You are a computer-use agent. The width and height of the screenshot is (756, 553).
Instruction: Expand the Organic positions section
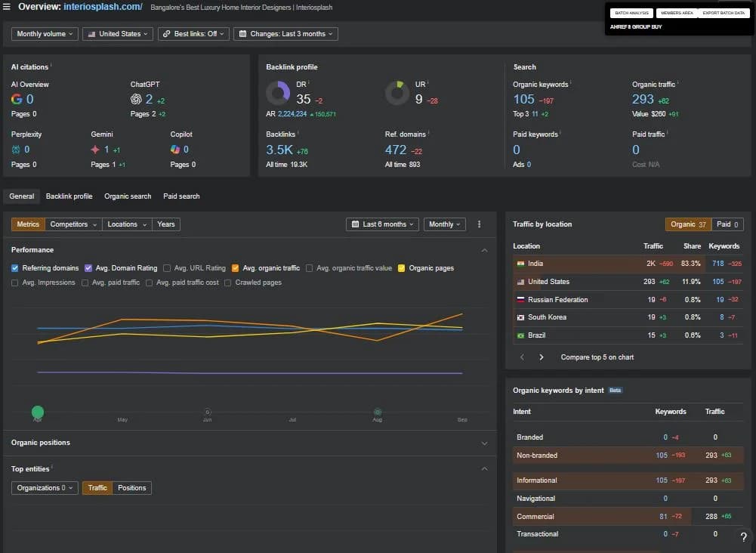pyautogui.click(x=484, y=443)
